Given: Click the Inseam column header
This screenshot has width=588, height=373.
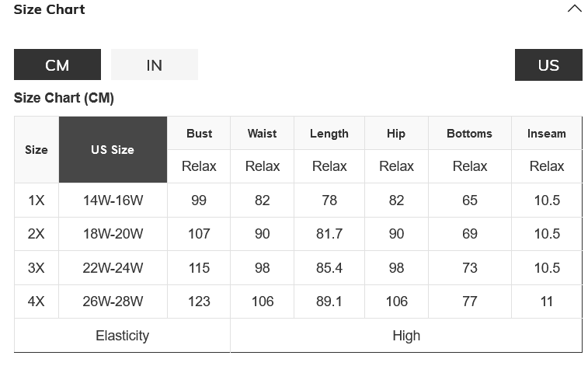Looking at the screenshot, I should [x=547, y=134].
